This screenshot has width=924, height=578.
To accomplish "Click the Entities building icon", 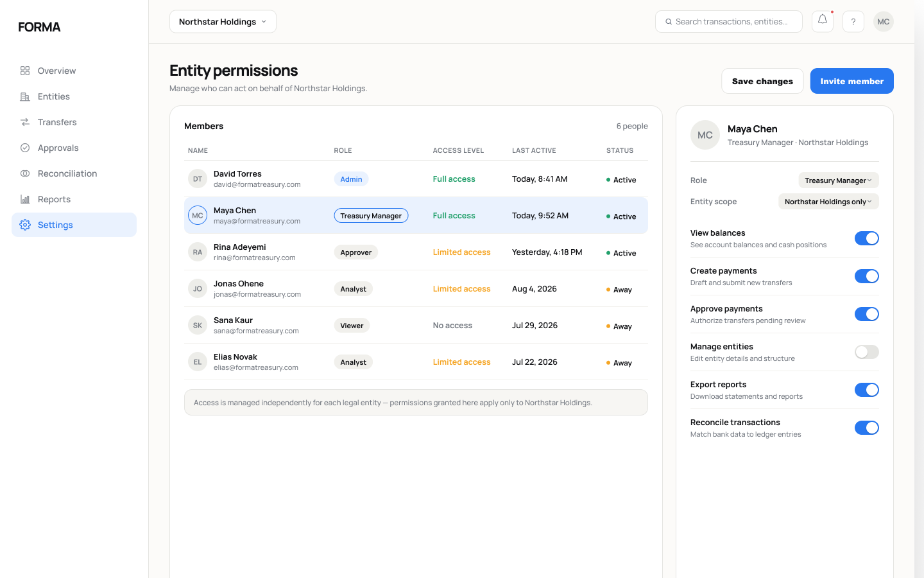I will pyautogui.click(x=25, y=96).
